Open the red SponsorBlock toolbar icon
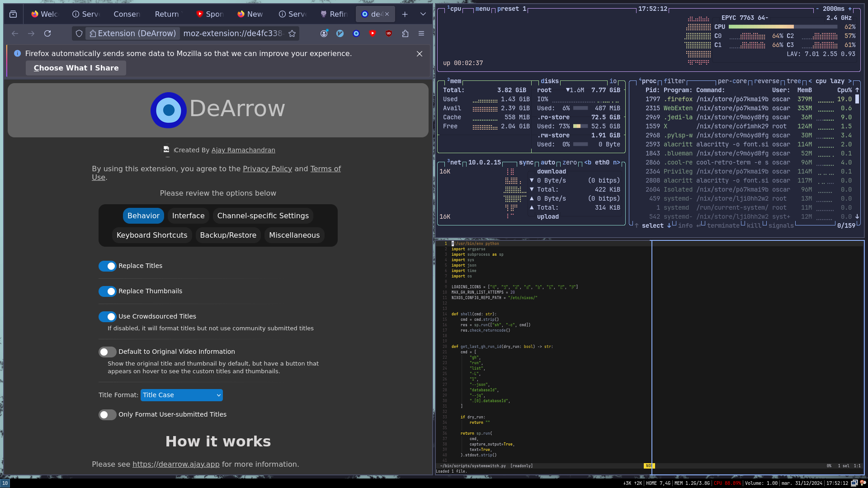The width and height of the screenshot is (868, 488). 373,33
